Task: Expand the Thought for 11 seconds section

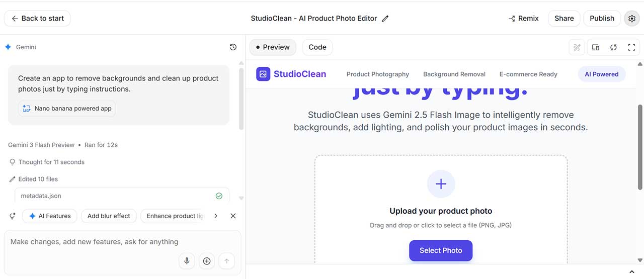Action: pyautogui.click(x=47, y=162)
